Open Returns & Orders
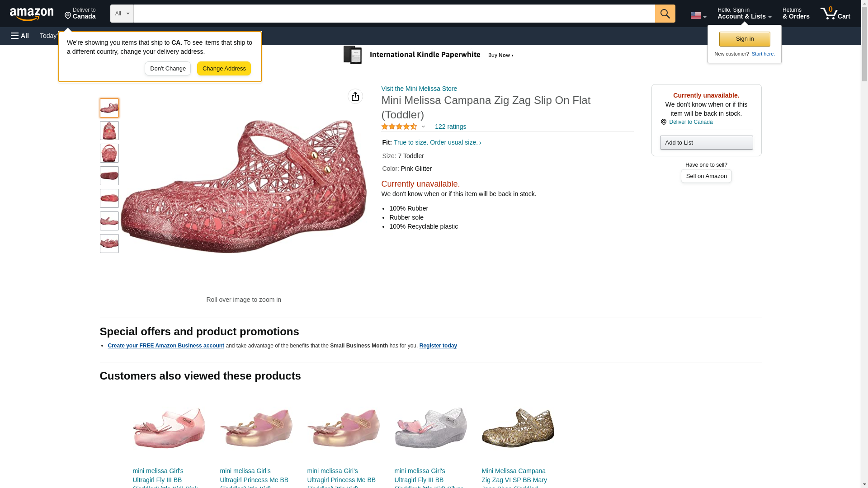This screenshot has height=488, width=868. (x=796, y=14)
